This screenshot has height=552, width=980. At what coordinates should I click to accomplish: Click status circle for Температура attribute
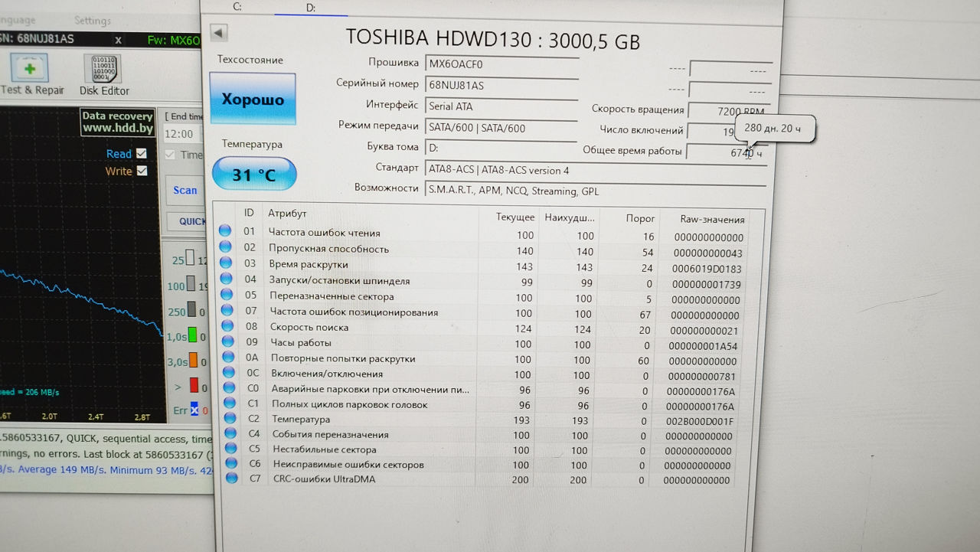(x=230, y=418)
